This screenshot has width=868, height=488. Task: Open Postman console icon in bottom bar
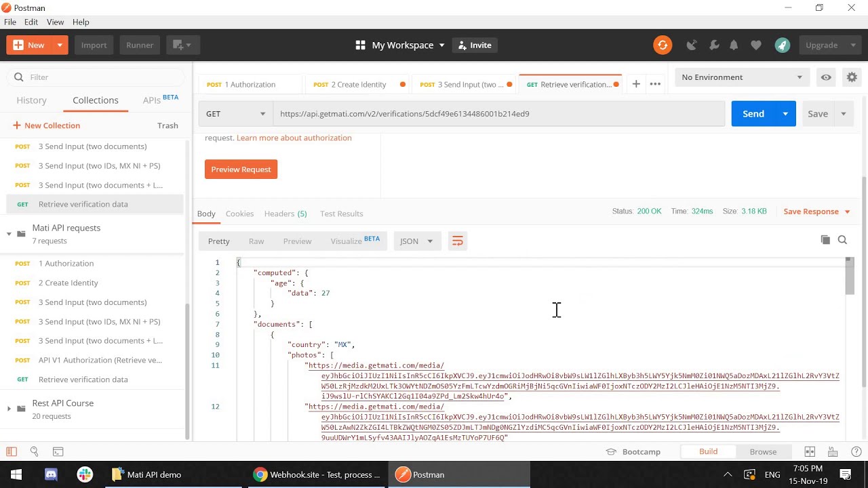click(x=58, y=451)
